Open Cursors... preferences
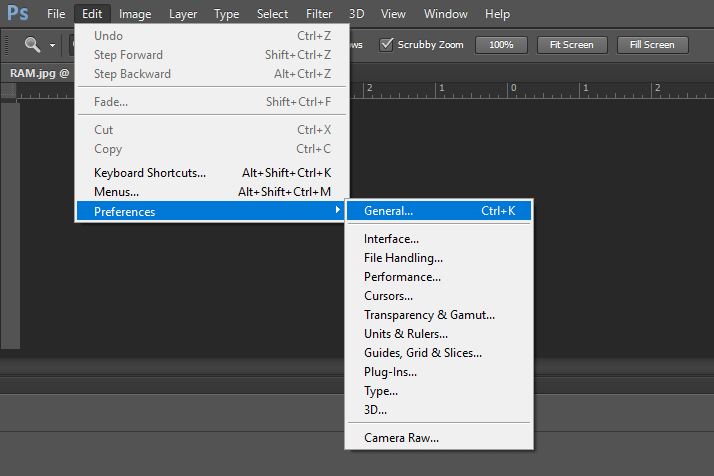Screen dimensions: 714x476 point(439,296)
